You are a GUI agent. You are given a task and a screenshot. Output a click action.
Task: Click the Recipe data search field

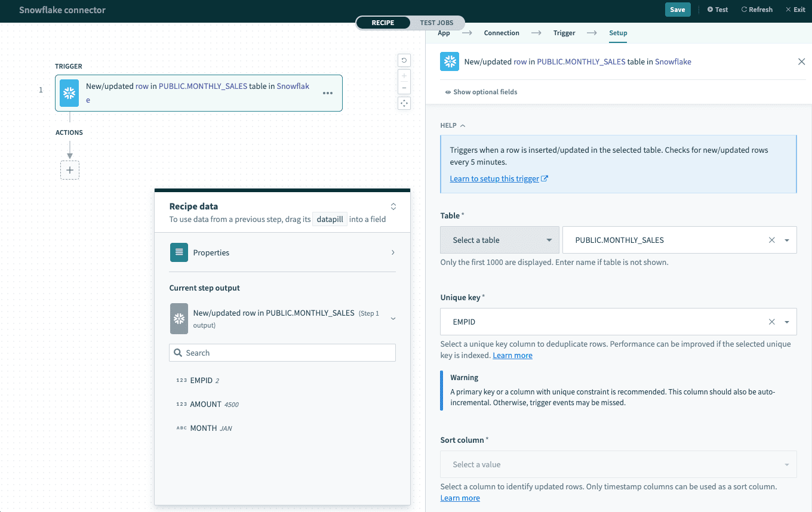tap(282, 353)
